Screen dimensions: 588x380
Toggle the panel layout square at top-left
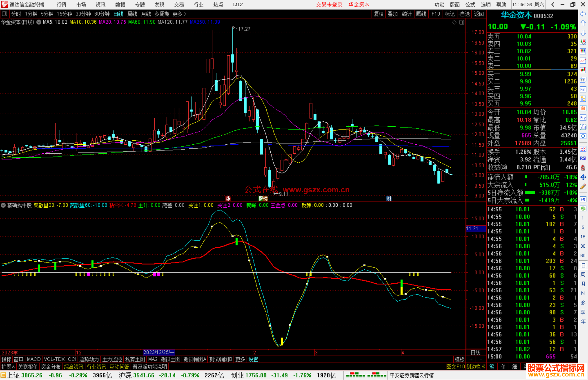click(x=5, y=14)
